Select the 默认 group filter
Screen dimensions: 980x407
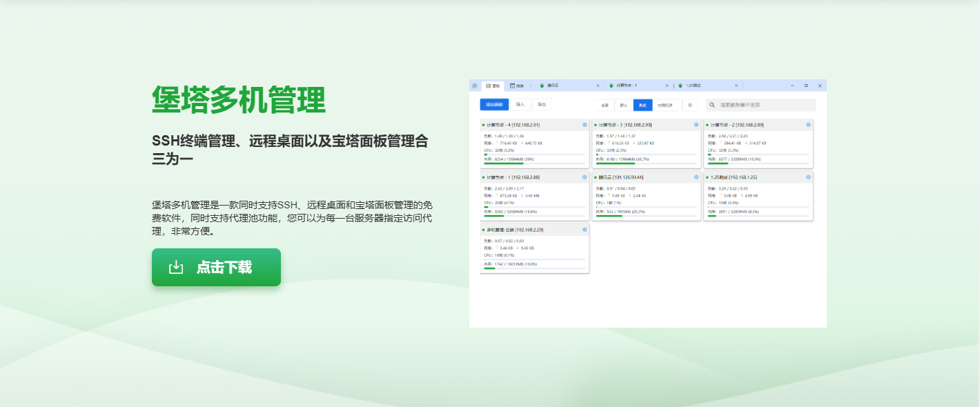click(x=624, y=105)
